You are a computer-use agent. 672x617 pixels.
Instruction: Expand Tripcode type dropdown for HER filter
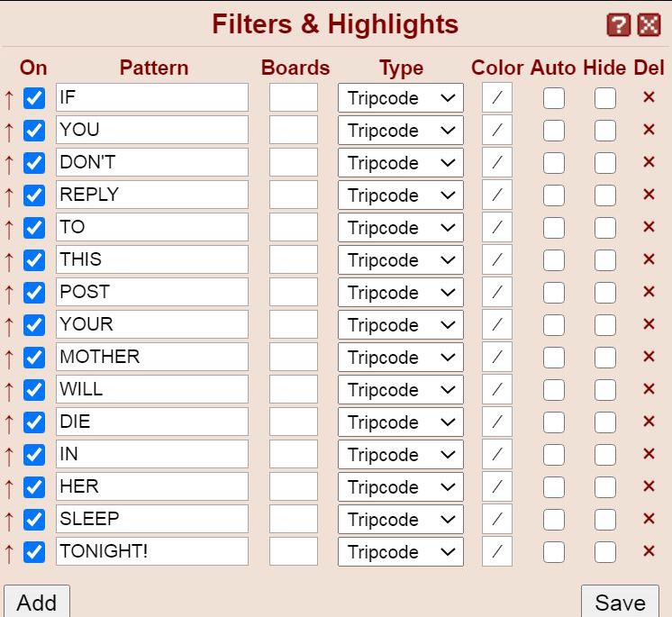click(x=401, y=487)
